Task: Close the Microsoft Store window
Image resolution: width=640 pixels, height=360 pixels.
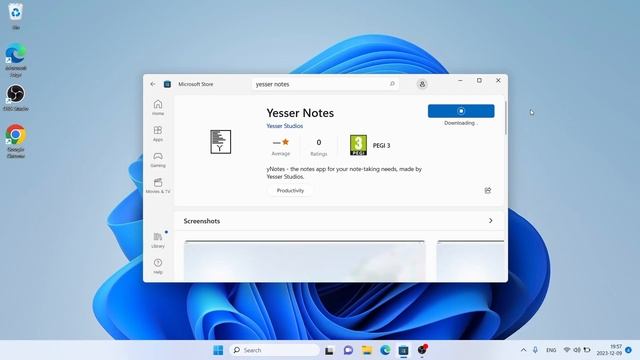Action: (498, 81)
